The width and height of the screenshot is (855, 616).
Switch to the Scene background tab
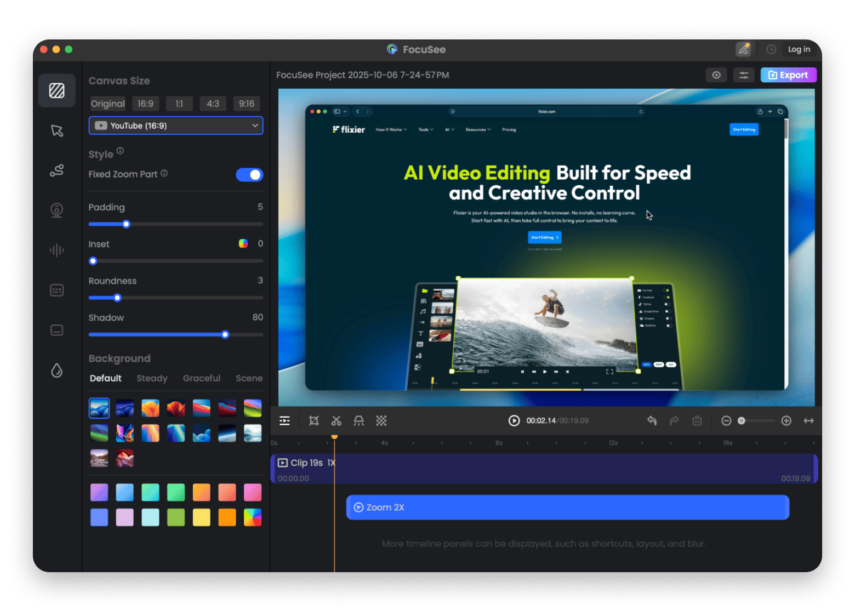click(x=249, y=378)
